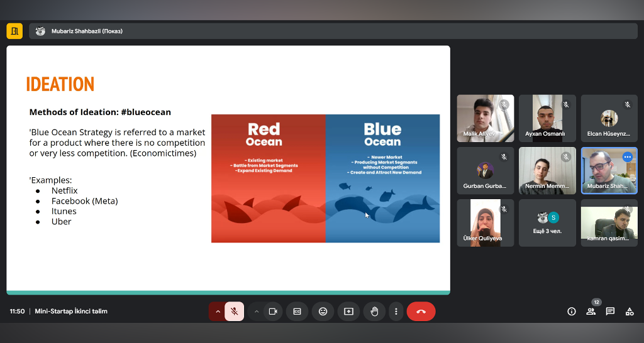Open the chat with everyone panel
This screenshot has width=644, height=343.
610,312
